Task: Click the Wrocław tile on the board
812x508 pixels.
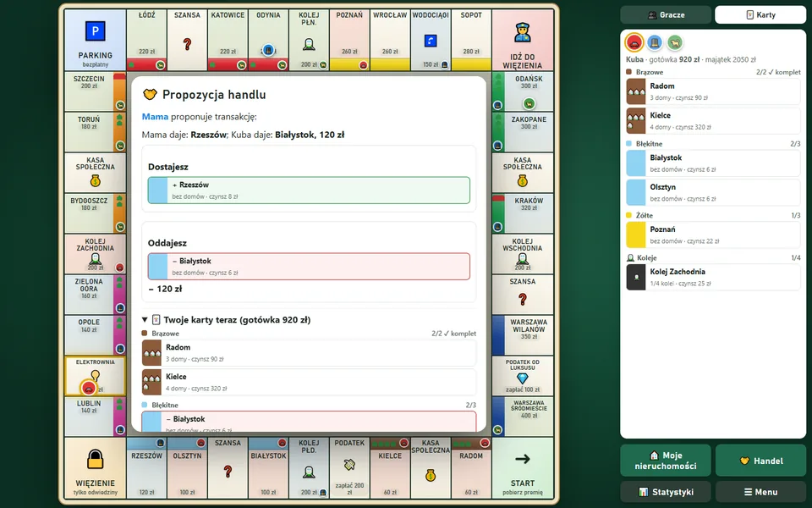Action: coord(390,40)
